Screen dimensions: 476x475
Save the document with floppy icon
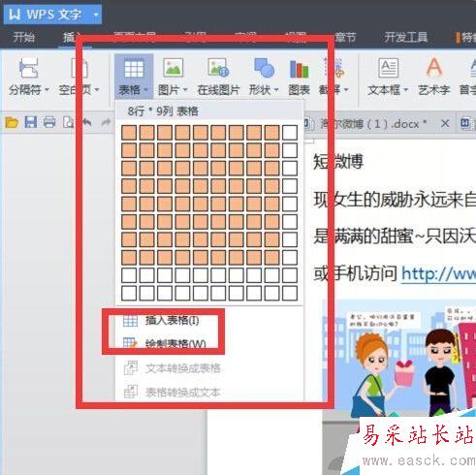(x=31, y=123)
